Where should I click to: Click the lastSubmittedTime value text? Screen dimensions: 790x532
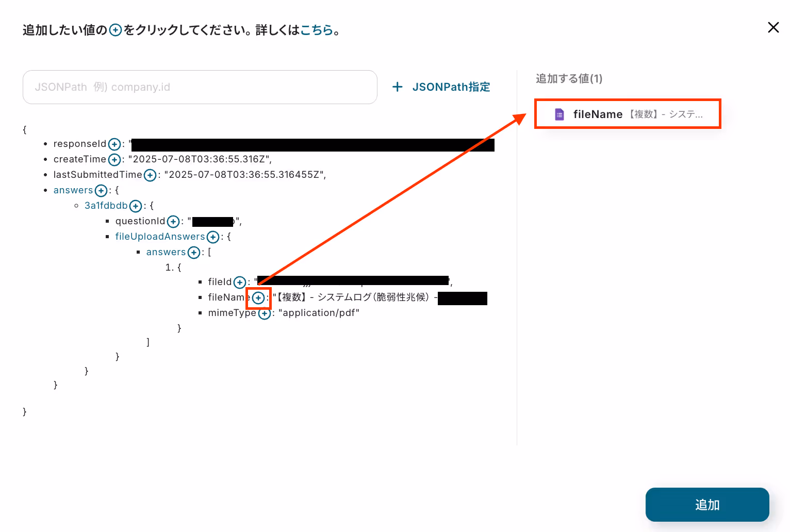point(245,175)
